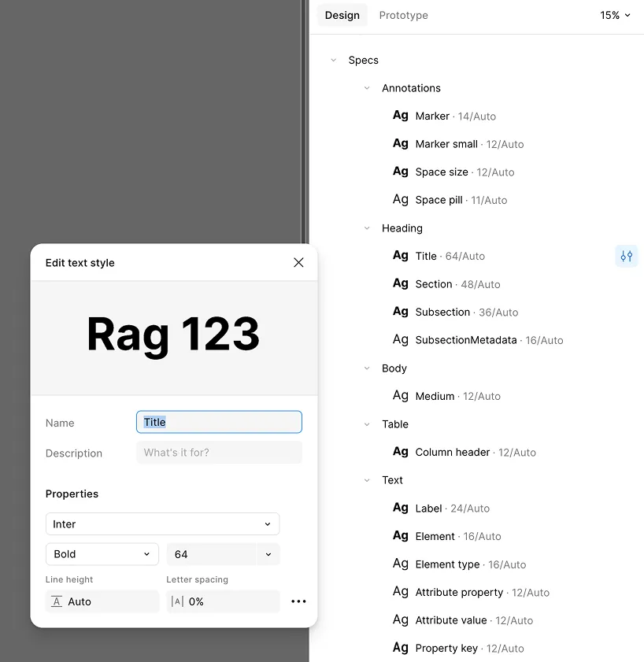Click the Letter spacing 0% field
This screenshot has height=662, width=644.
[223, 601]
